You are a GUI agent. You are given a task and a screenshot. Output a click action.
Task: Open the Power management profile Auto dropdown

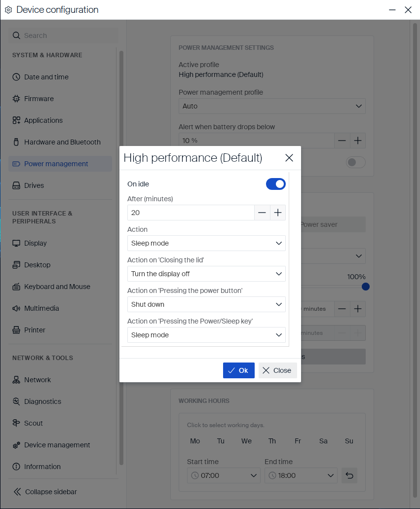272,106
